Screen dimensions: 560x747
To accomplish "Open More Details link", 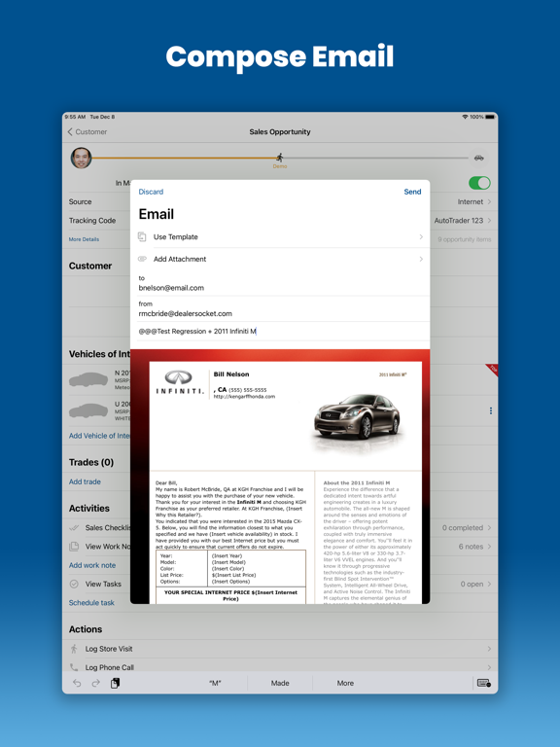I will pos(84,239).
